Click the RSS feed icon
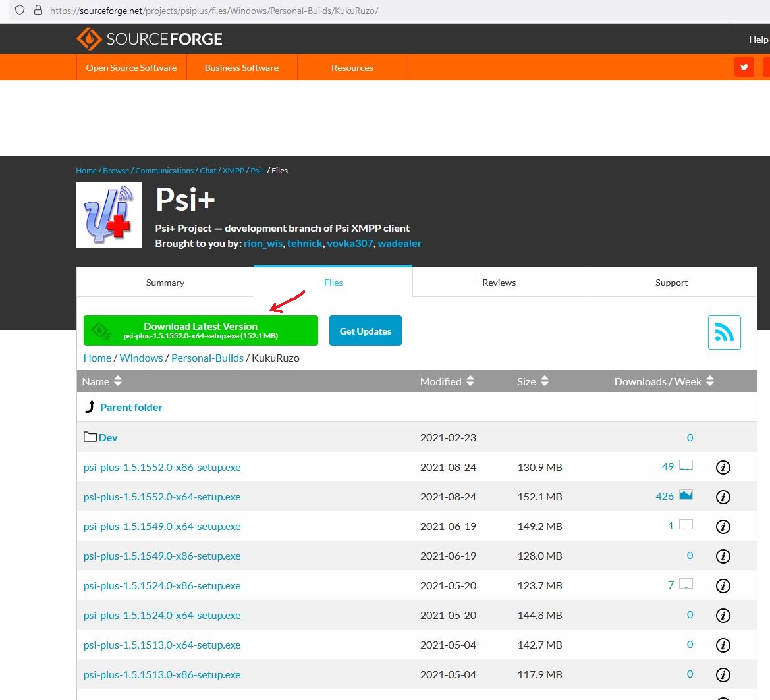 724,333
